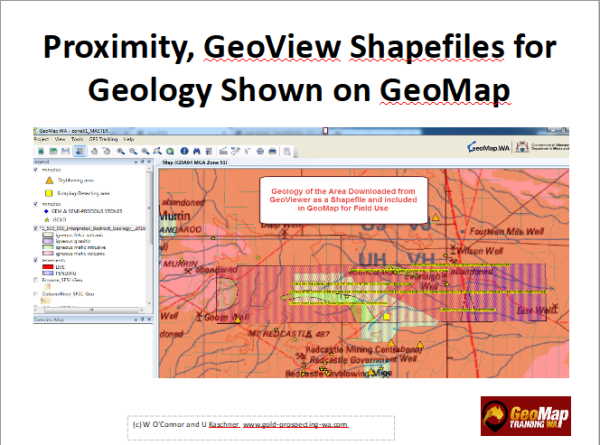
Task: Click 'GEM & SEMI-PRECIOUS STONES' legend entry
Action: tap(87, 211)
